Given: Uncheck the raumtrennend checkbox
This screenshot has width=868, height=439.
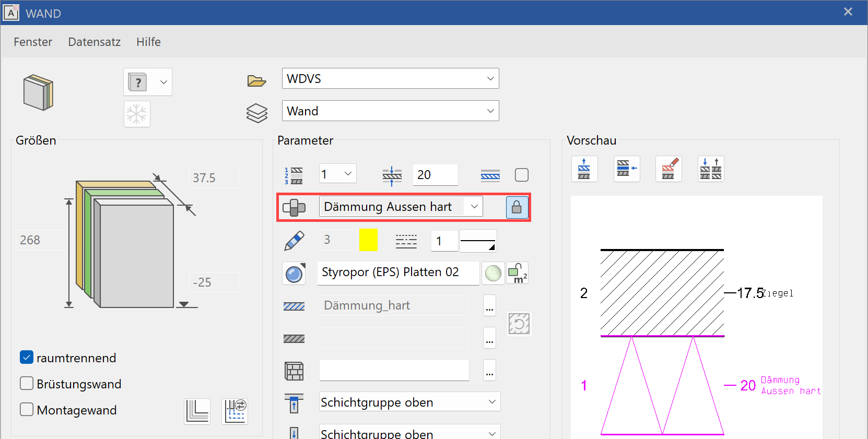Looking at the screenshot, I should point(27,358).
